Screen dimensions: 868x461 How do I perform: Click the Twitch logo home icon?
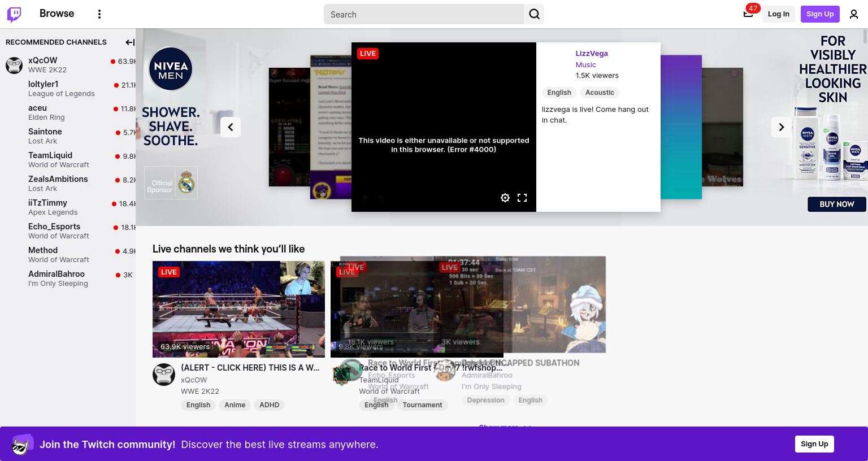coord(14,14)
